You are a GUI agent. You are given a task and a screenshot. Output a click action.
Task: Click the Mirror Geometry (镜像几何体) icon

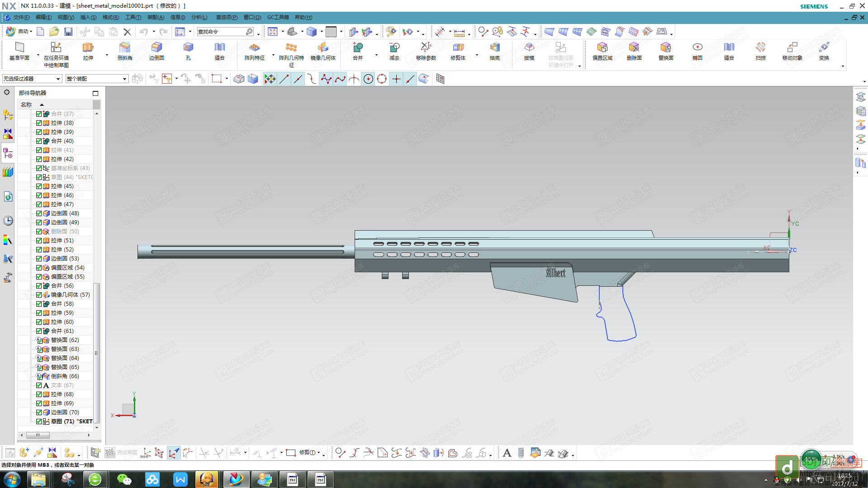(x=323, y=47)
